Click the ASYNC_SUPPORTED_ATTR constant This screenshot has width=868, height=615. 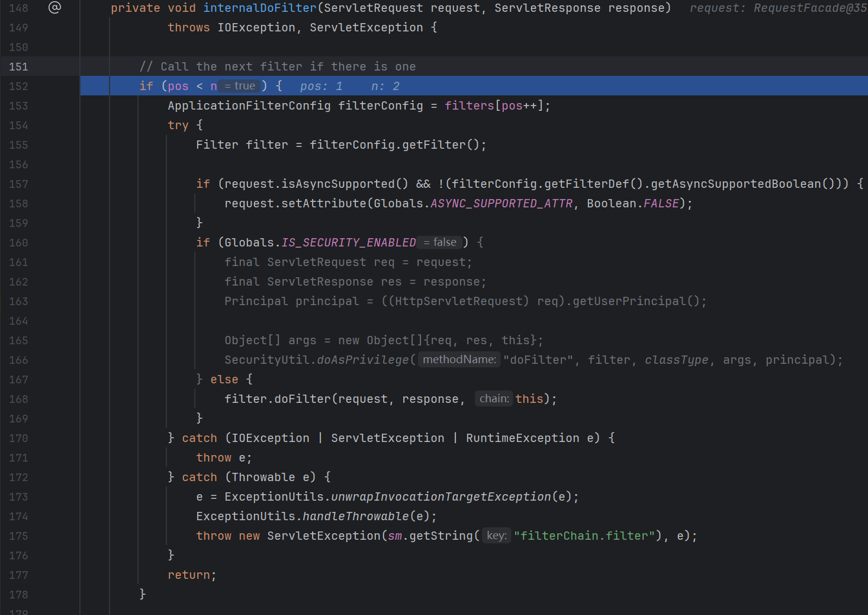(501, 204)
